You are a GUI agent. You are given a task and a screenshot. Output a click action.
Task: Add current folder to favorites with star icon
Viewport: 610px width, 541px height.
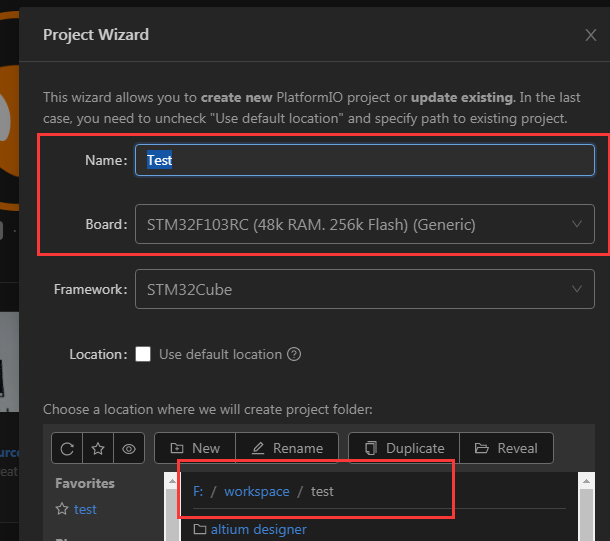tap(98, 448)
